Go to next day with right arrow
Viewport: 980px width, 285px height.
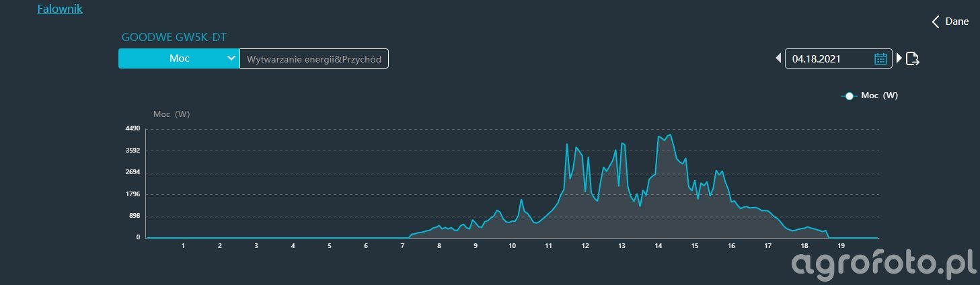click(899, 58)
